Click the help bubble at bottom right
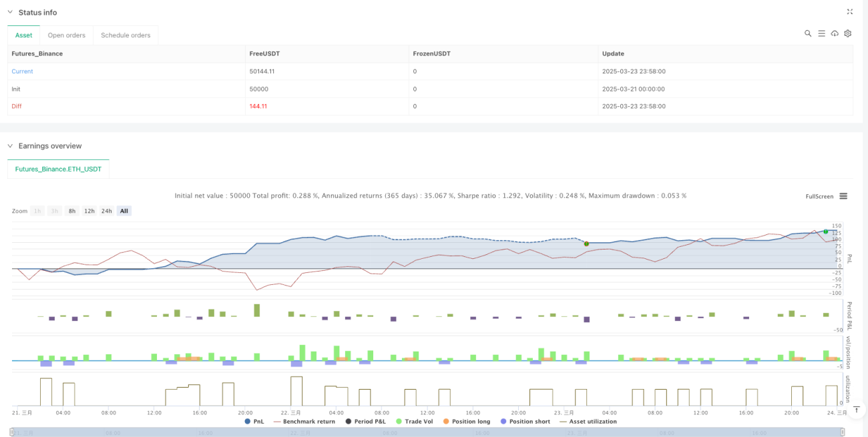The width and height of the screenshot is (868, 437). (x=856, y=408)
